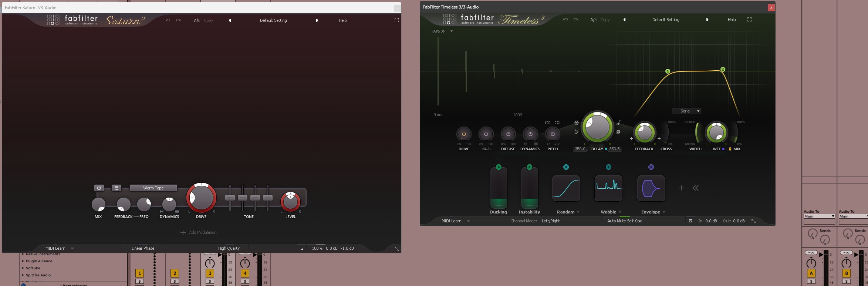Image resolution: width=868 pixels, height=286 pixels.
Task: Click tape reel icon right of delay knob
Action: click(x=618, y=132)
